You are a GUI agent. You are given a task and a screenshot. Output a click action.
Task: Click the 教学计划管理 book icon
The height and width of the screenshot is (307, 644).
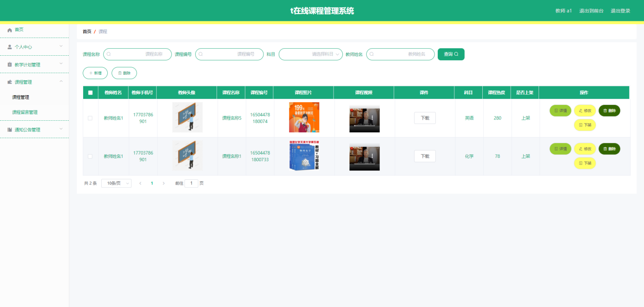(9, 64)
